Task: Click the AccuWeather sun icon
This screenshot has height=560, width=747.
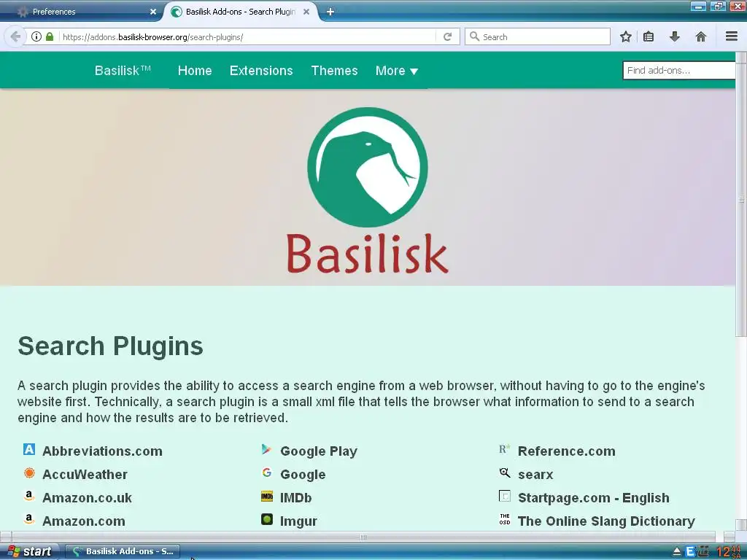Action: [29, 472]
